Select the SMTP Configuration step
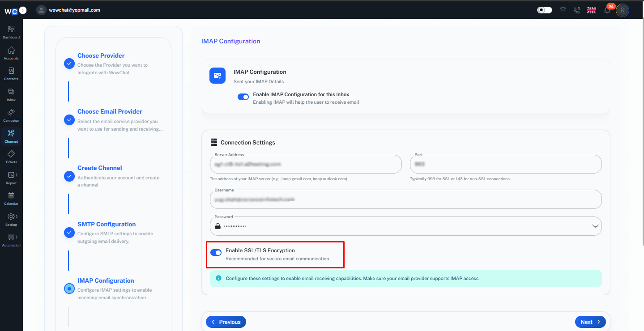 (x=107, y=224)
